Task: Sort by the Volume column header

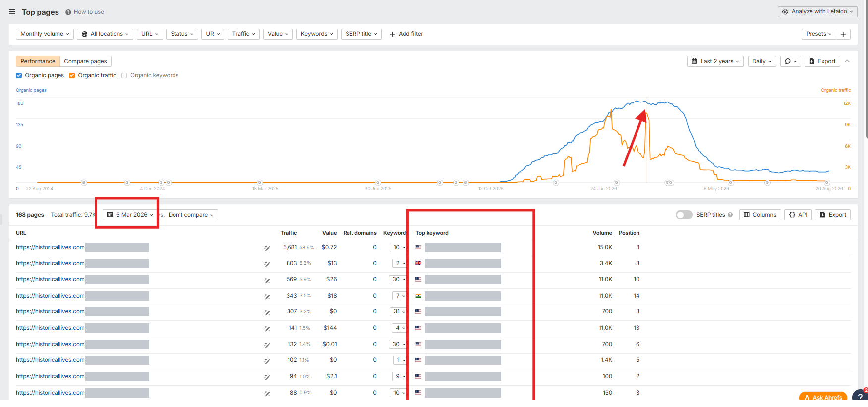Action: [x=602, y=233]
